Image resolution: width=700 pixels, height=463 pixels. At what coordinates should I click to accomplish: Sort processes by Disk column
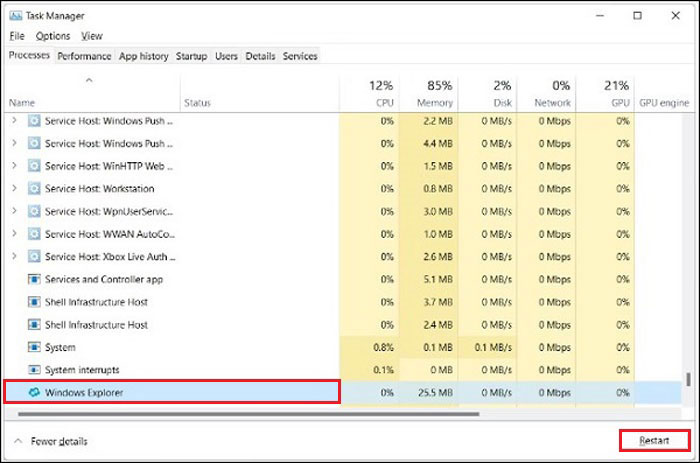(488, 94)
